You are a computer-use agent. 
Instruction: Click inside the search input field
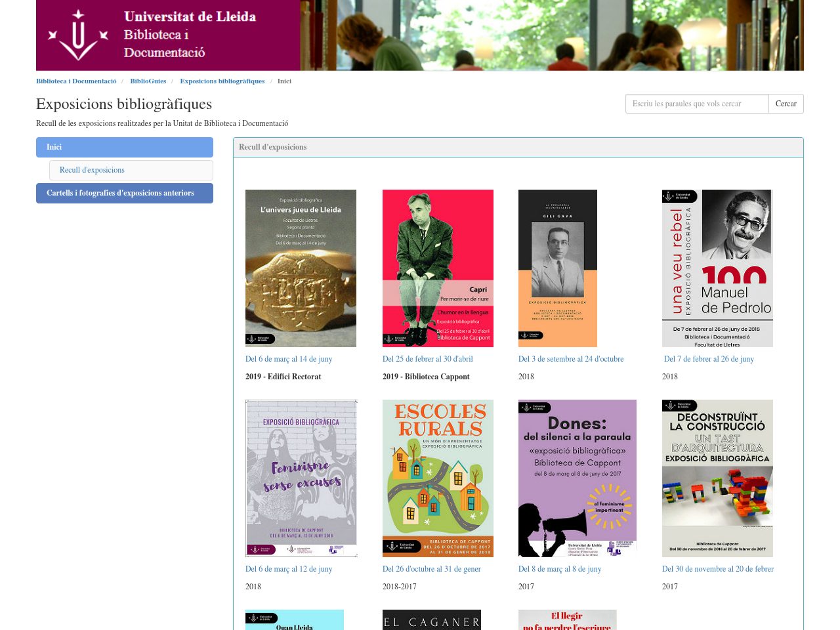click(697, 104)
